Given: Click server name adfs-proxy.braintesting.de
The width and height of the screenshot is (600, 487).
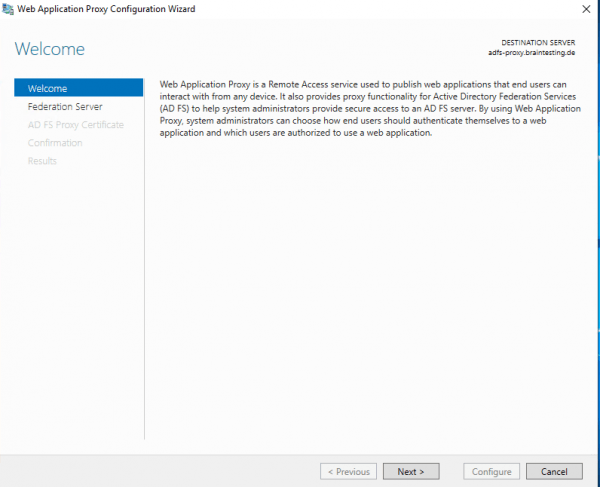Looking at the screenshot, I should pyautogui.click(x=532, y=52).
